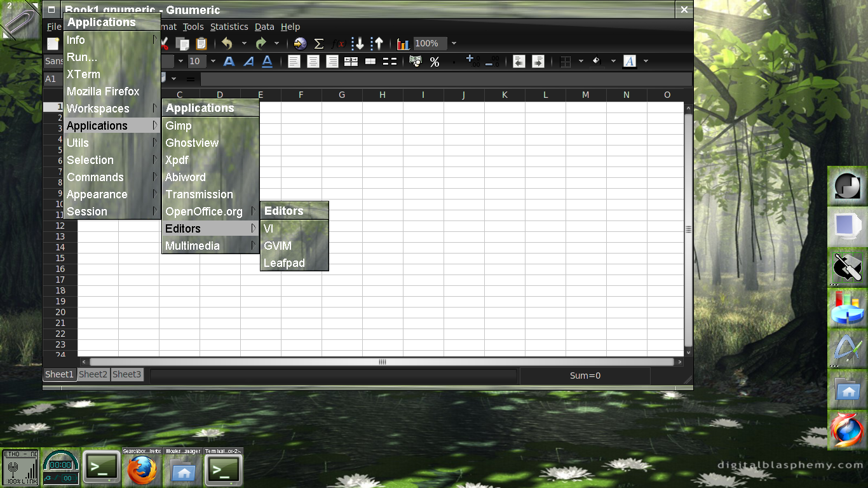868x488 pixels.
Task: Merge cells using the merge icon
Action: [x=370, y=62]
